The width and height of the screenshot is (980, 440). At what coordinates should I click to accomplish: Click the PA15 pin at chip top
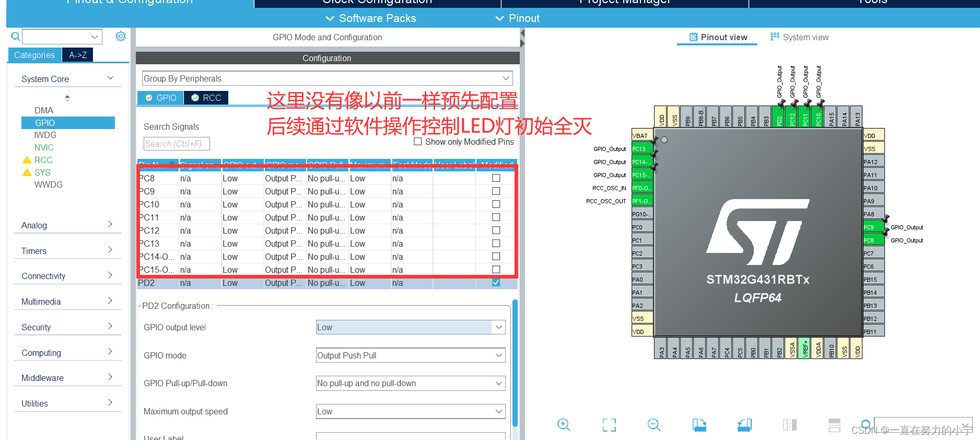831,117
